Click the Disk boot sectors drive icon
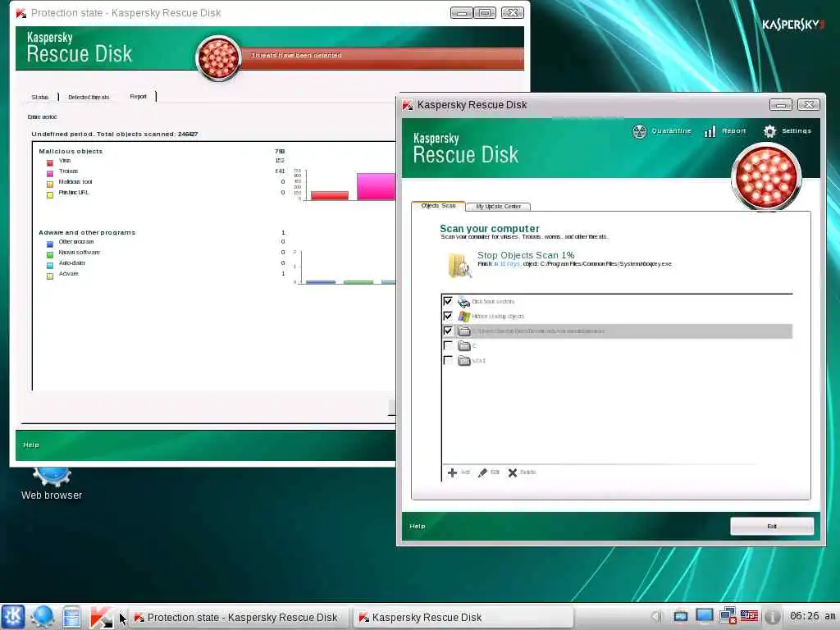Viewport: 840px width, 630px height. pos(464,302)
